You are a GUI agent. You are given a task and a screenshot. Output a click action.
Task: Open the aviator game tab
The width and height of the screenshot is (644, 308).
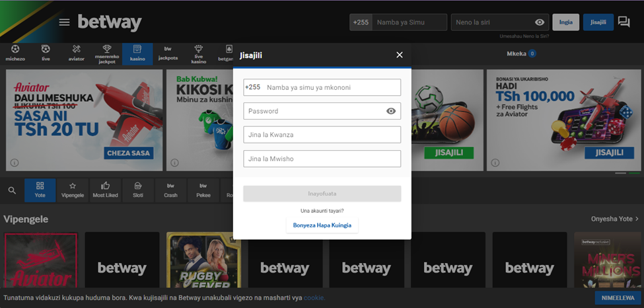77,54
